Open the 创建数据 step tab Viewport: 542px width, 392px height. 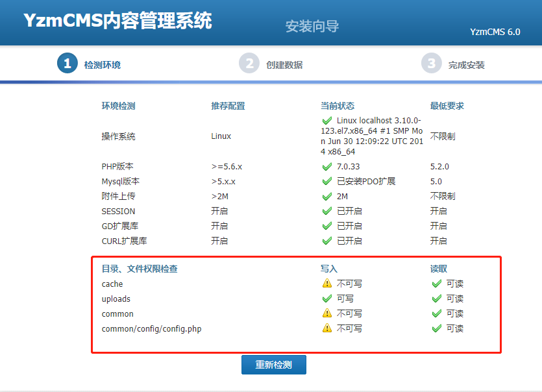(284, 65)
